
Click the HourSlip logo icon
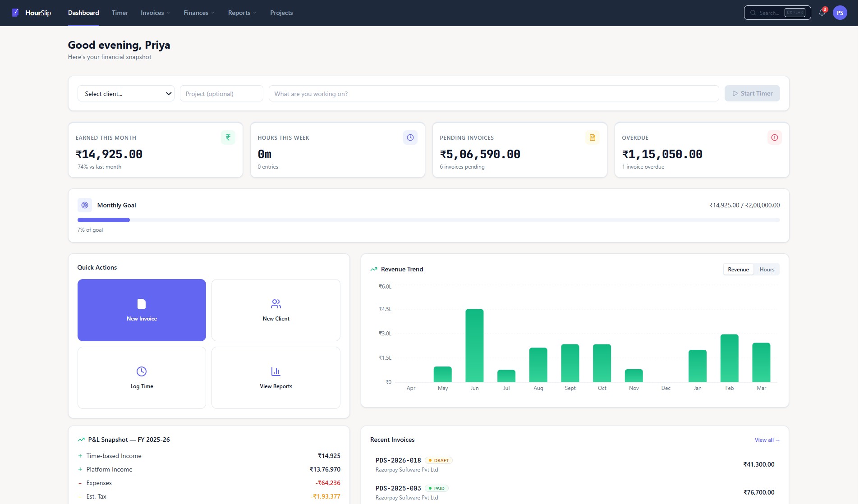15,13
